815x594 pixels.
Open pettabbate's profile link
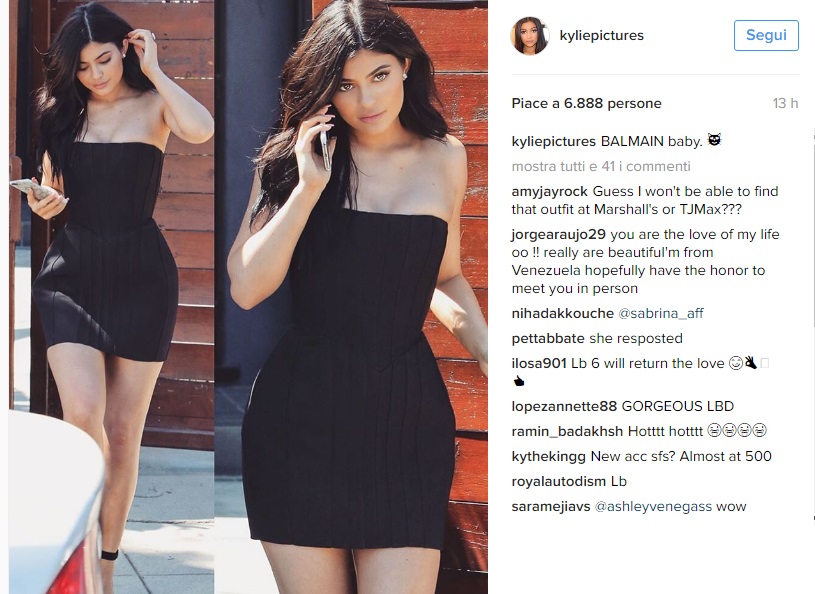pos(548,338)
